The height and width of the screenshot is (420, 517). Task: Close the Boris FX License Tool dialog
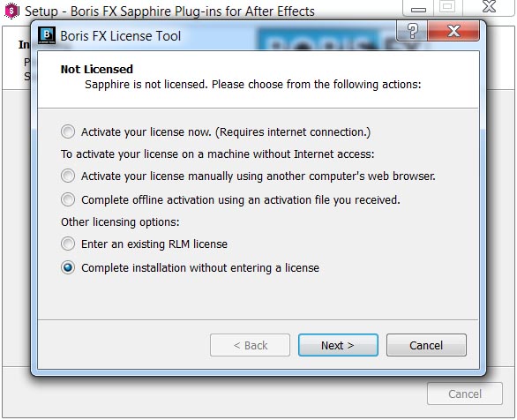[453, 31]
